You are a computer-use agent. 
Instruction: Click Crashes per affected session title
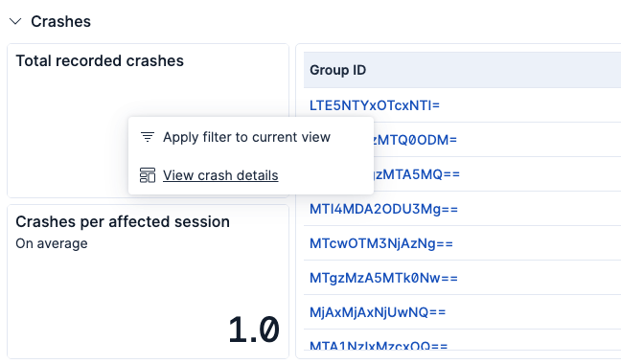pyautogui.click(x=123, y=221)
